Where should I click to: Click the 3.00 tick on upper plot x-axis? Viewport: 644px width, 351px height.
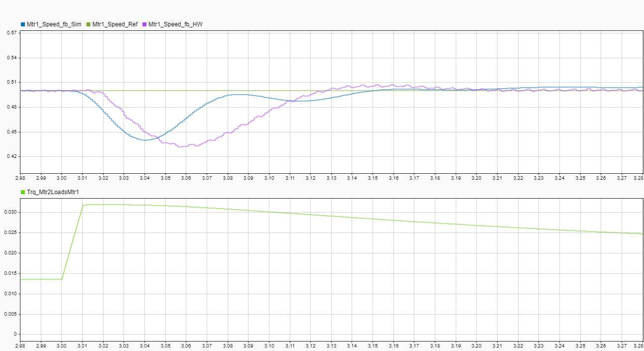[x=62, y=178]
